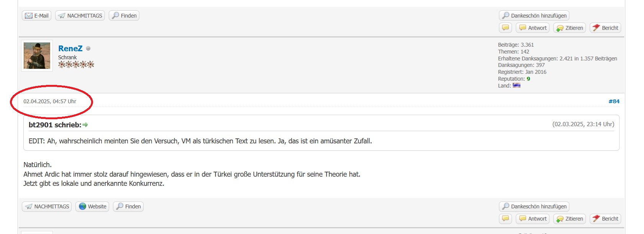Add Dankeschön to ReneZ's post
Image resolution: width=644 pixels, height=234 pixels.
[x=534, y=206]
